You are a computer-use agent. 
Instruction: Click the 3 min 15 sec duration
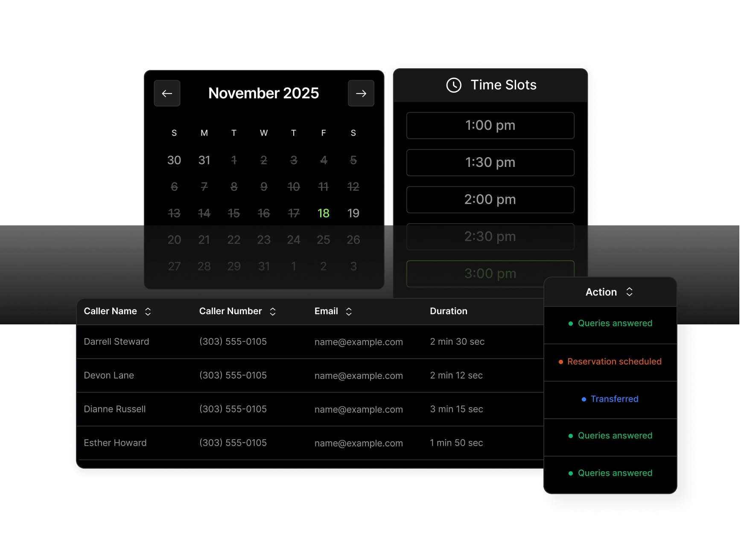456,409
